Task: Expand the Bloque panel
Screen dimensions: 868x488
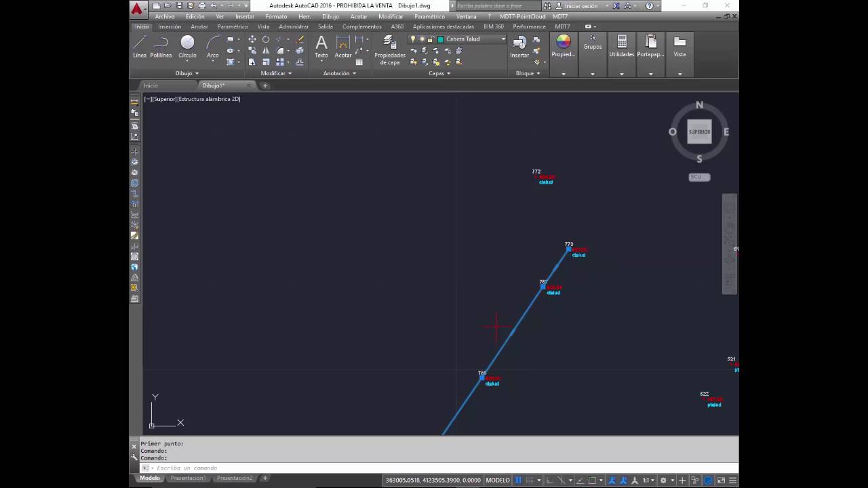Action: (x=528, y=73)
